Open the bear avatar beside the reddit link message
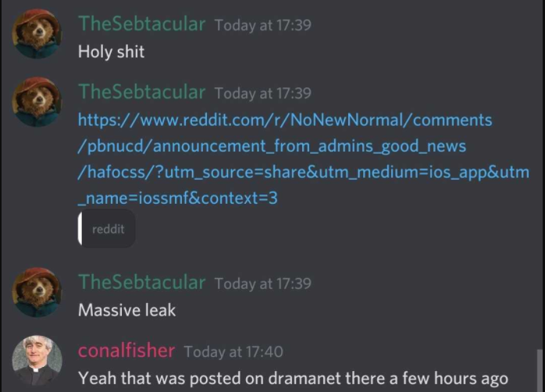 [x=37, y=102]
